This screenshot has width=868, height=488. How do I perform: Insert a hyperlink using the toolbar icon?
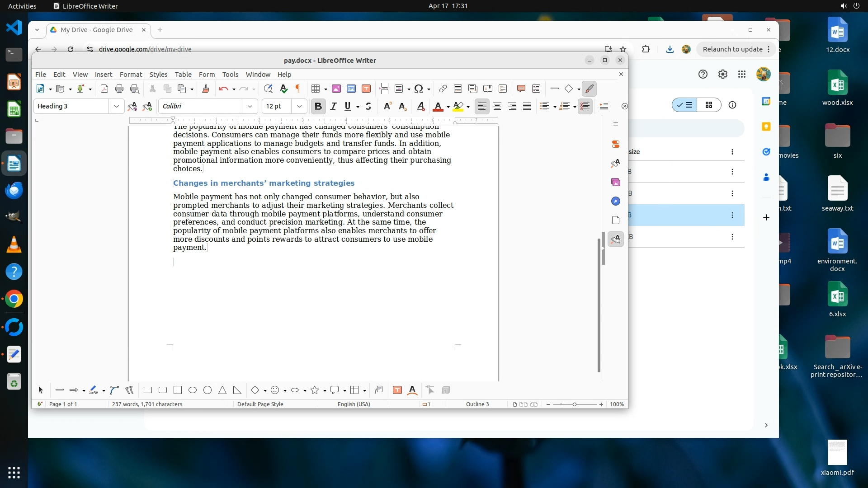point(443,89)
